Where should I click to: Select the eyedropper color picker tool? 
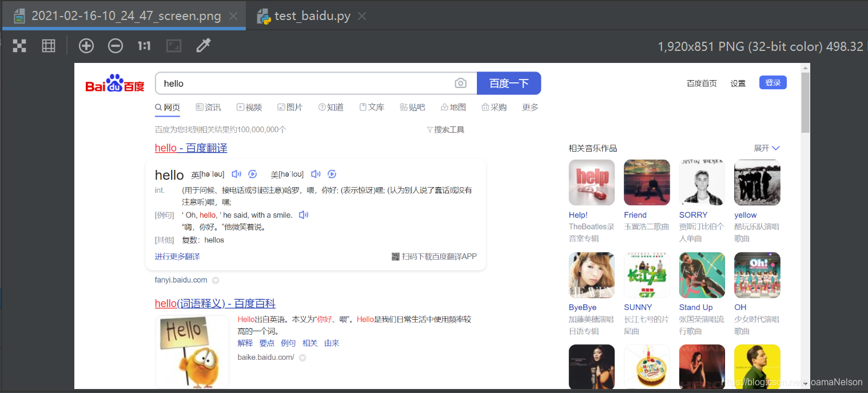203,46
